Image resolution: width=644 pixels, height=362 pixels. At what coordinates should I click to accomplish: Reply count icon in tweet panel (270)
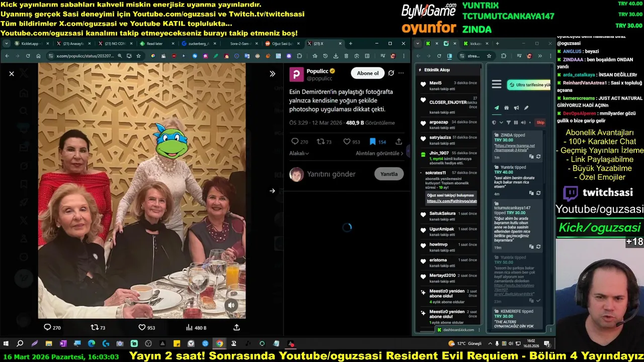click(299, 142)
